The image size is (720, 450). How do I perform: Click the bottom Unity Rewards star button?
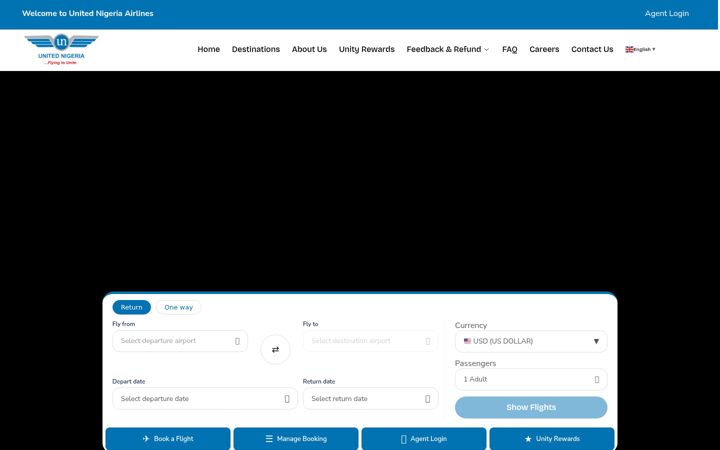pyautogui.click(x=552, y=439)
